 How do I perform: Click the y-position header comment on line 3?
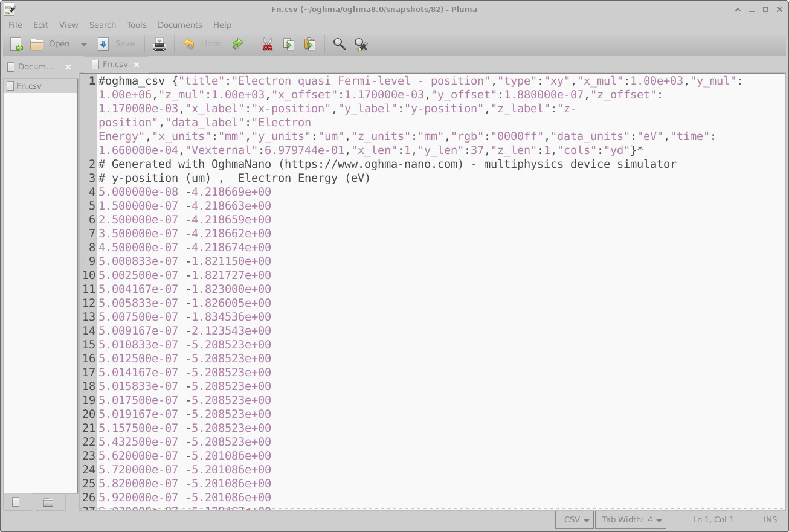234,178
